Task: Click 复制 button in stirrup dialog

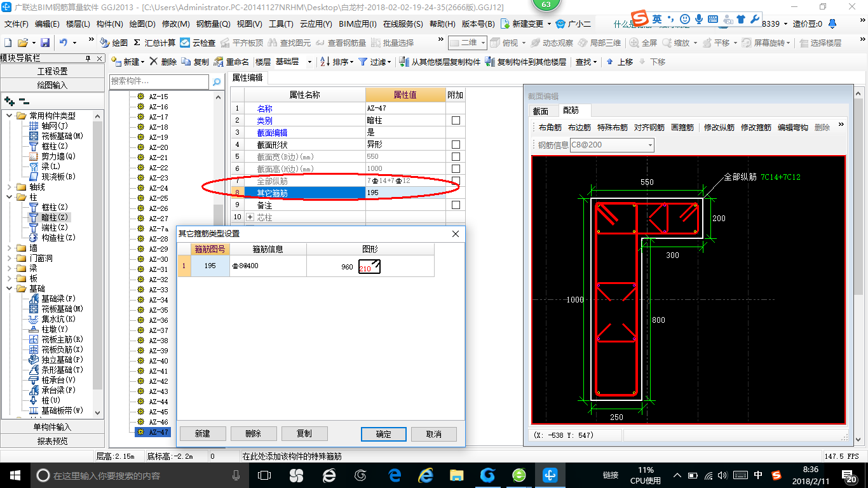Action: pos(304,433)
